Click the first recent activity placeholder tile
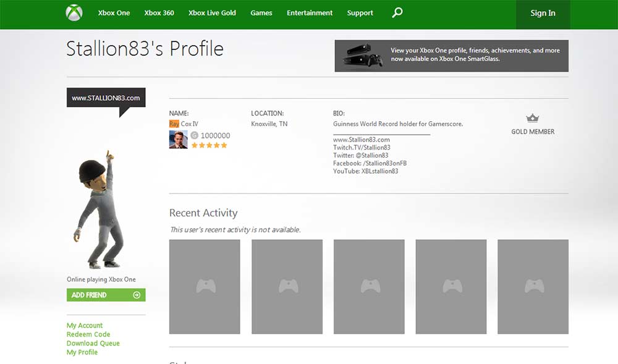 (x=205, y=287)
